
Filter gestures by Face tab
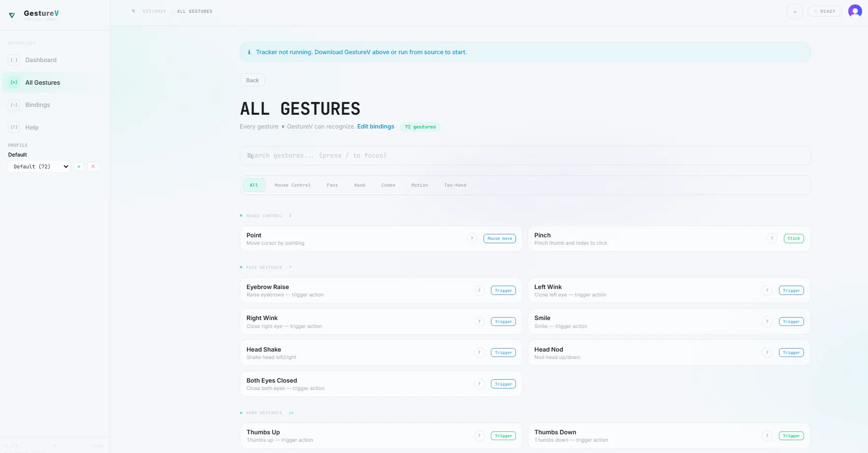332,185
